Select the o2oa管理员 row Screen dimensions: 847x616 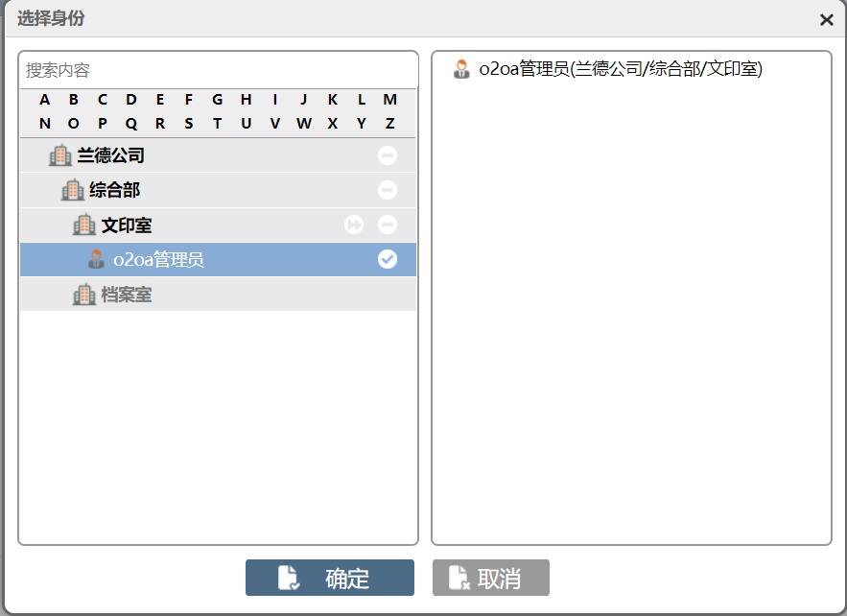(219, 259)
